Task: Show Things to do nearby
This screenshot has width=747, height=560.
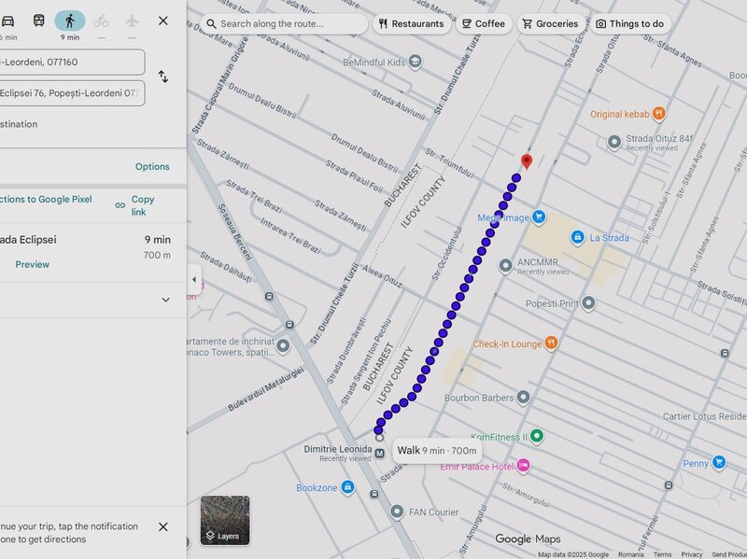Action: [x=630, y=23]
